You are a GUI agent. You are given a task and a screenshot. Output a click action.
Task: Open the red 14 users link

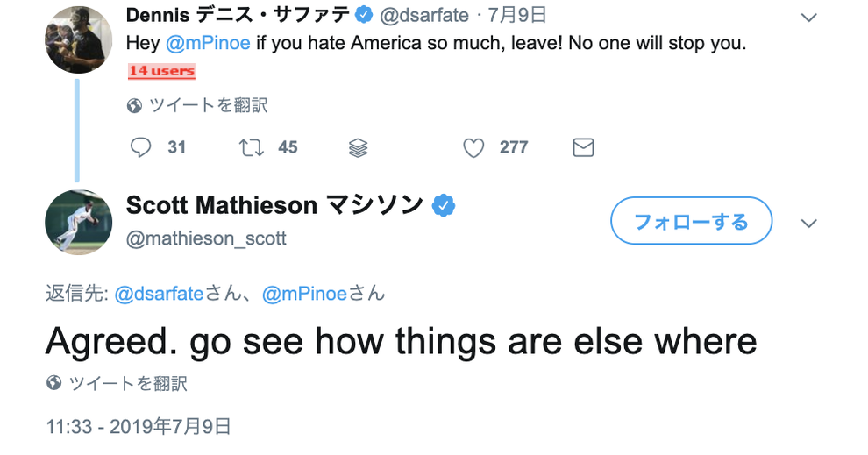(x=161, y=71)
